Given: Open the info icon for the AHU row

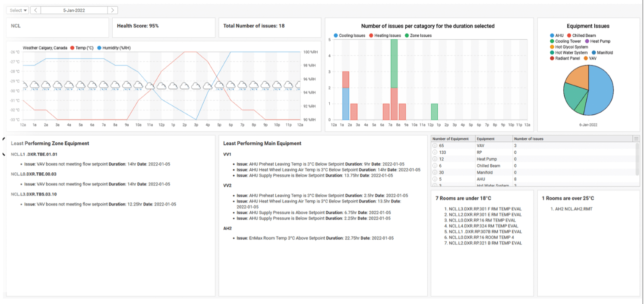Looking at the screenshot, I should click(x=435, y=179).
